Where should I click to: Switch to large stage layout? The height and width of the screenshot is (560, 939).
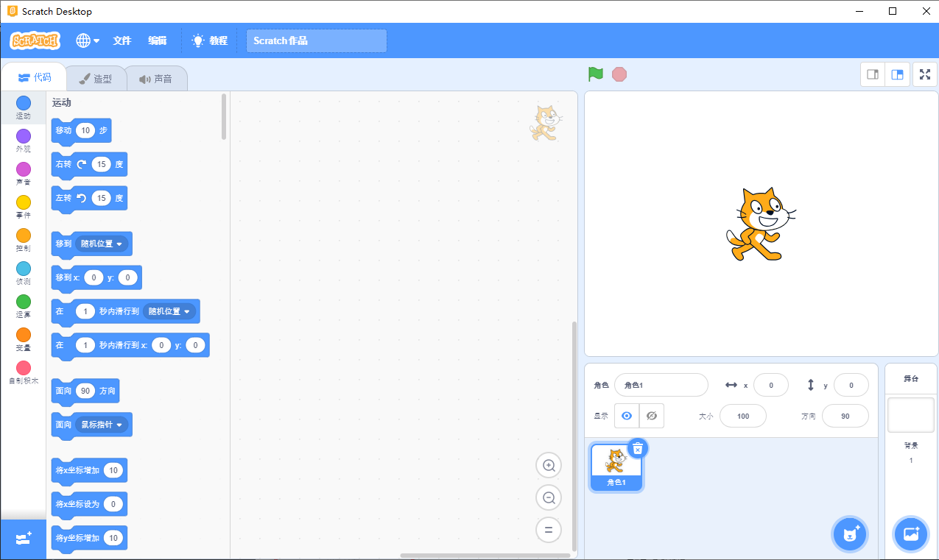tap(897, 74)
